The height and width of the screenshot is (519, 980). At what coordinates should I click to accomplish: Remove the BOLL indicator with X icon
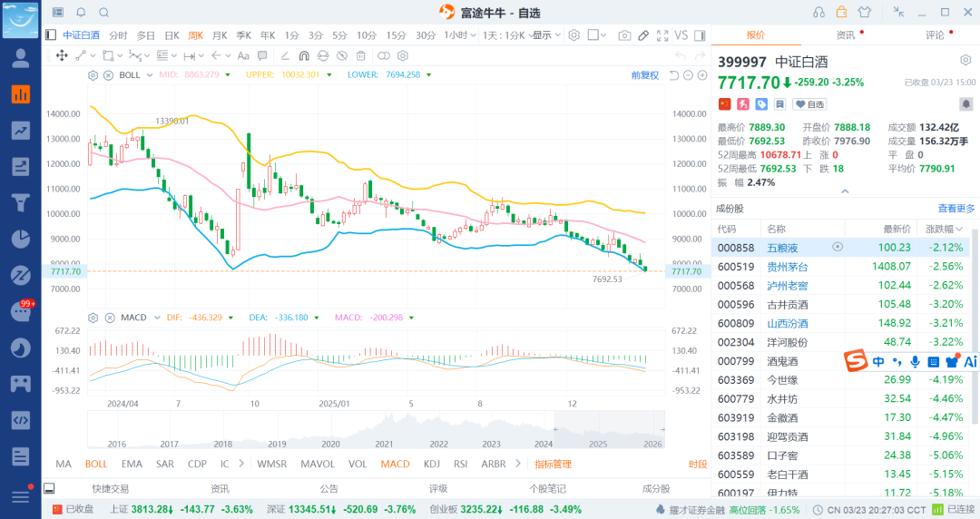pos(108,74)
